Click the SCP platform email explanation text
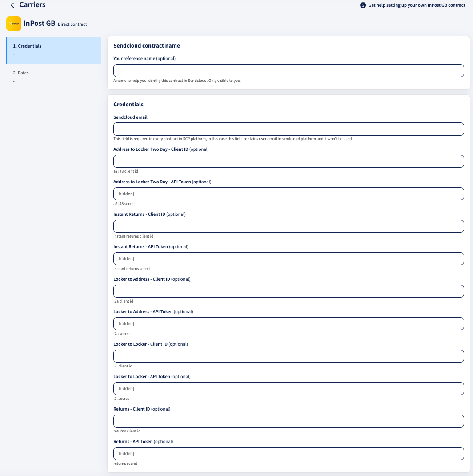This screenshot has width=473, height=476. tap(232, 139)
